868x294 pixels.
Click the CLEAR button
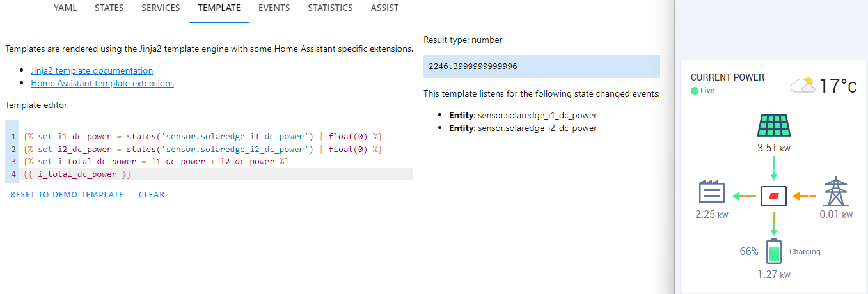click(152, 194)
